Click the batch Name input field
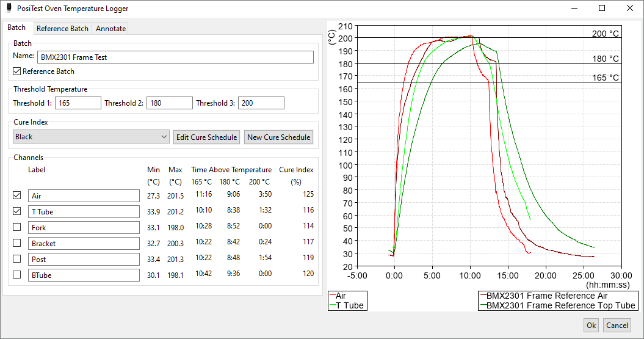 tap(175, 57)
